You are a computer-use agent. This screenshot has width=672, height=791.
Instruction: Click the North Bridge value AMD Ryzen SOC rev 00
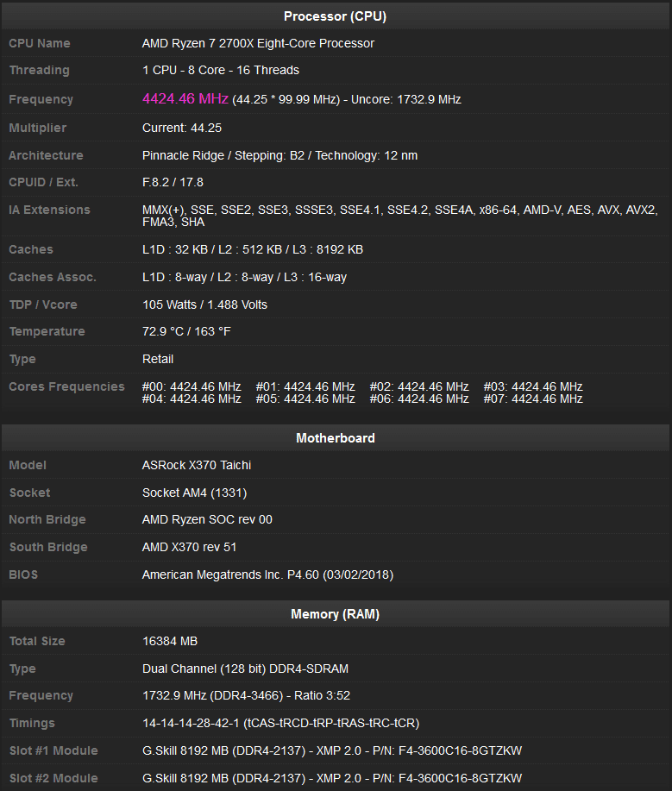[x=207, y=519]
